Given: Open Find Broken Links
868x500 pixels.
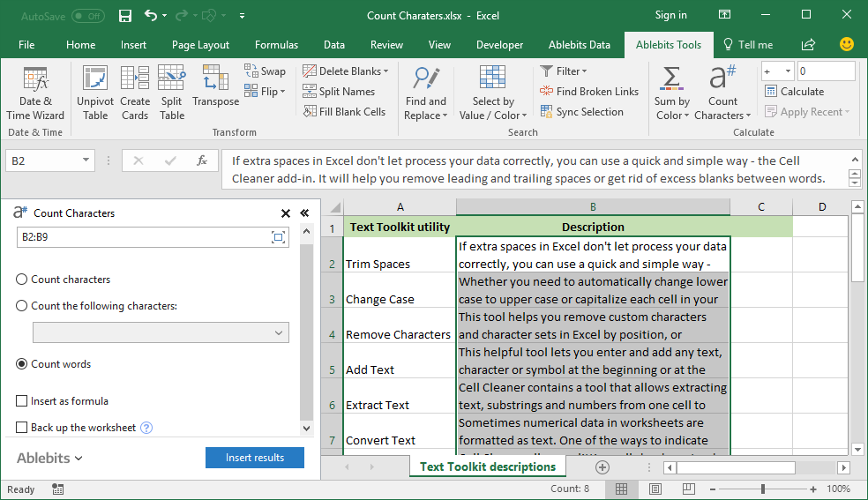Looking at the screenshot, I should pos(589,91).
